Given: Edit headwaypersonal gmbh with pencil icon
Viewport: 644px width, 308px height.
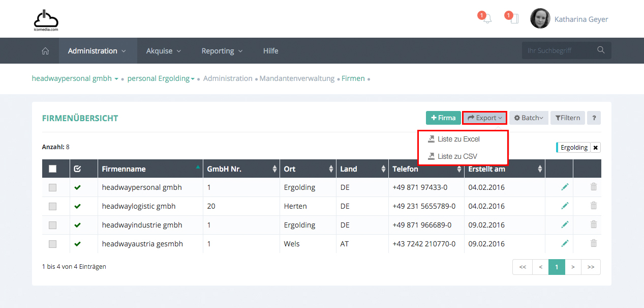Looking at the screenshot, I should coord(565,187).
